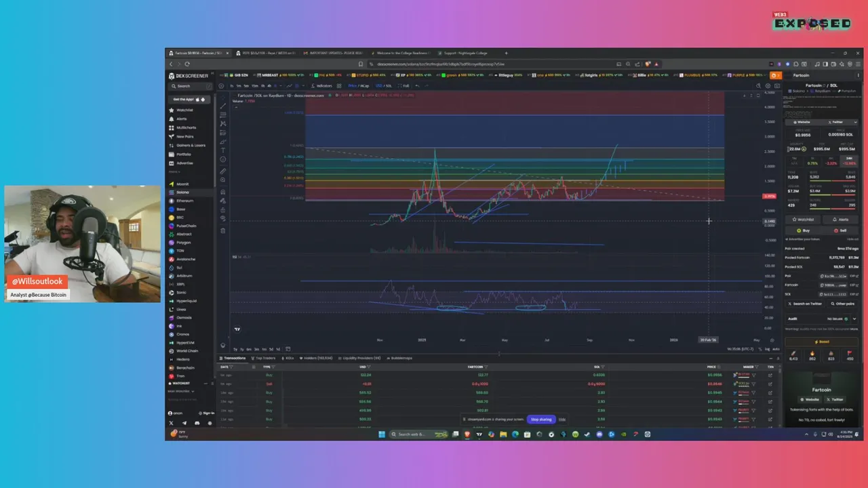Toggle auto scale on chart

point(776,349)
